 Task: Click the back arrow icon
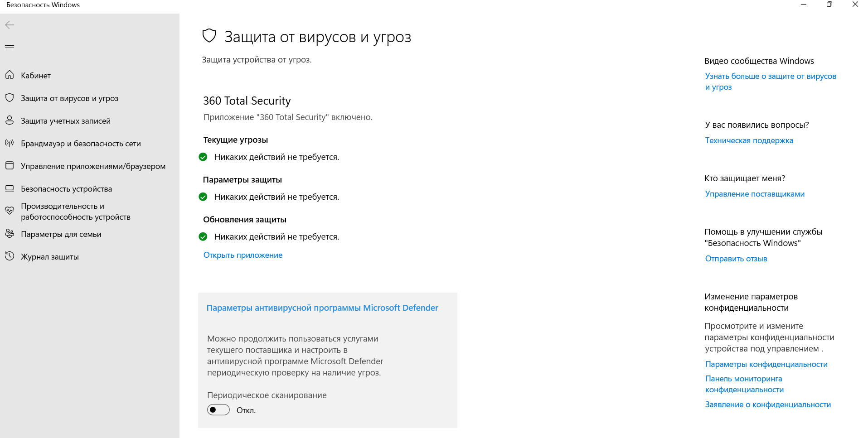[10, 25]
